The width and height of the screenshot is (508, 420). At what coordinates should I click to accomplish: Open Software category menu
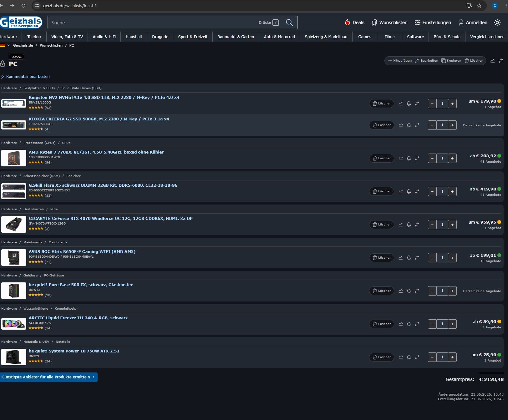click(415, 37)
